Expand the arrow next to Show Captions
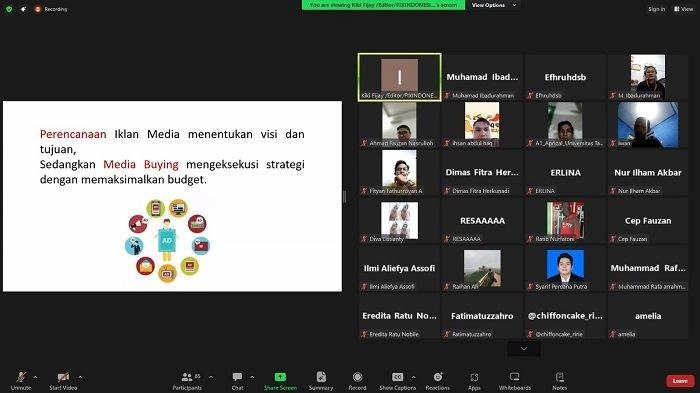The image size is (700, 393). [x=413, y=377]
